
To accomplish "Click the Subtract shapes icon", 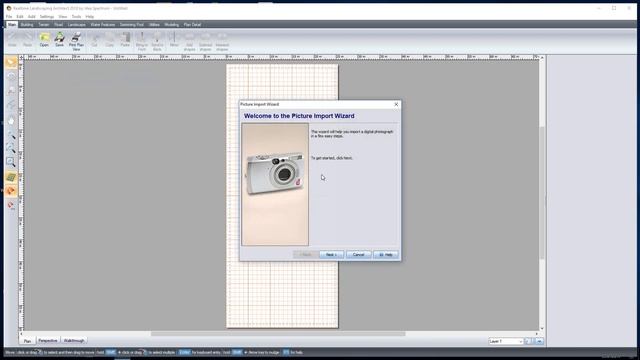I will 205,42.
